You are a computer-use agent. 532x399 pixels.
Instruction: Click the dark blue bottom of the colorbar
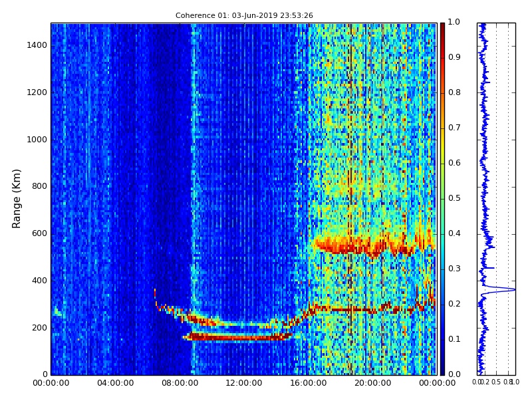[x=442, y=366]
